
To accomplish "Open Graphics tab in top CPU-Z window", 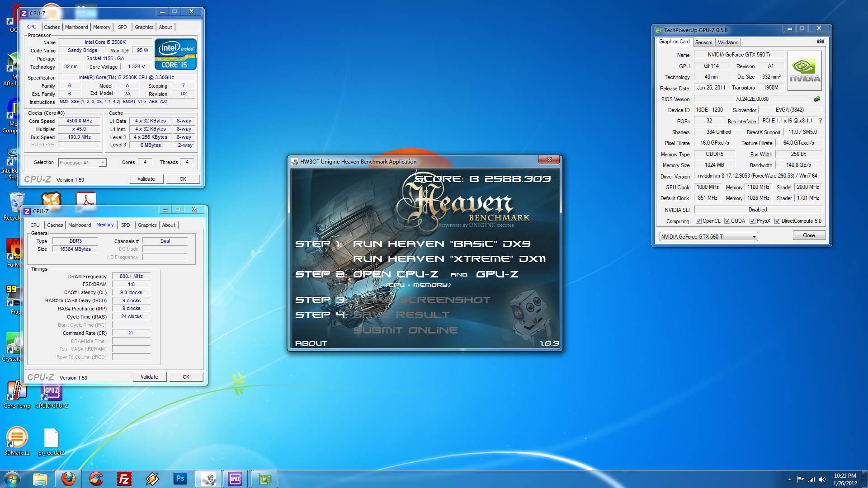I will (x=144, y=27).
